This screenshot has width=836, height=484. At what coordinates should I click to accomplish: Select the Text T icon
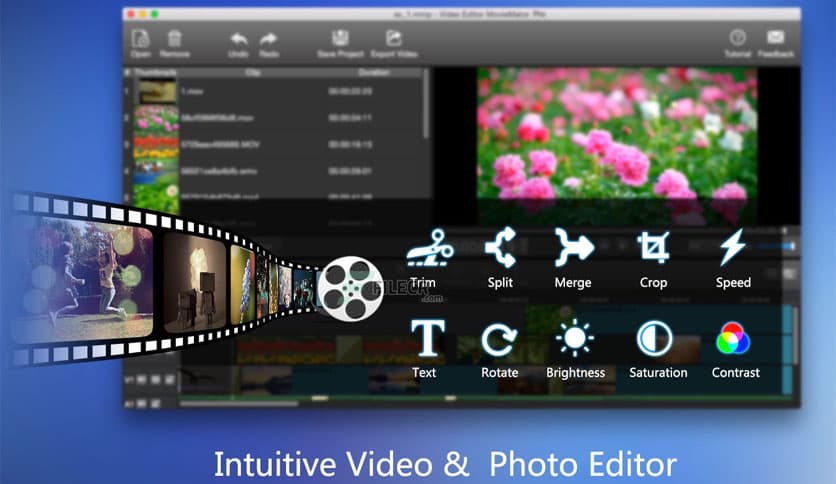click(x=428, y=337)
